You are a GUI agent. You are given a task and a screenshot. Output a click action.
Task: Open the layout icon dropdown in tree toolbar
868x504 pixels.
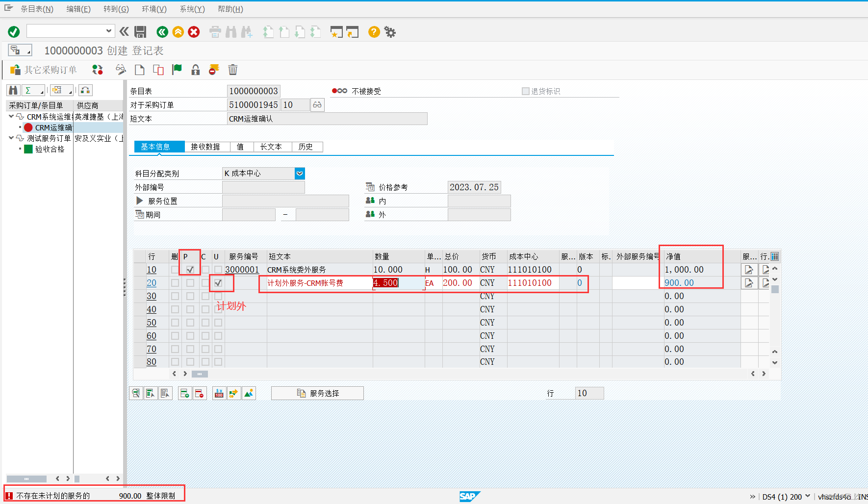coord(62,90)
